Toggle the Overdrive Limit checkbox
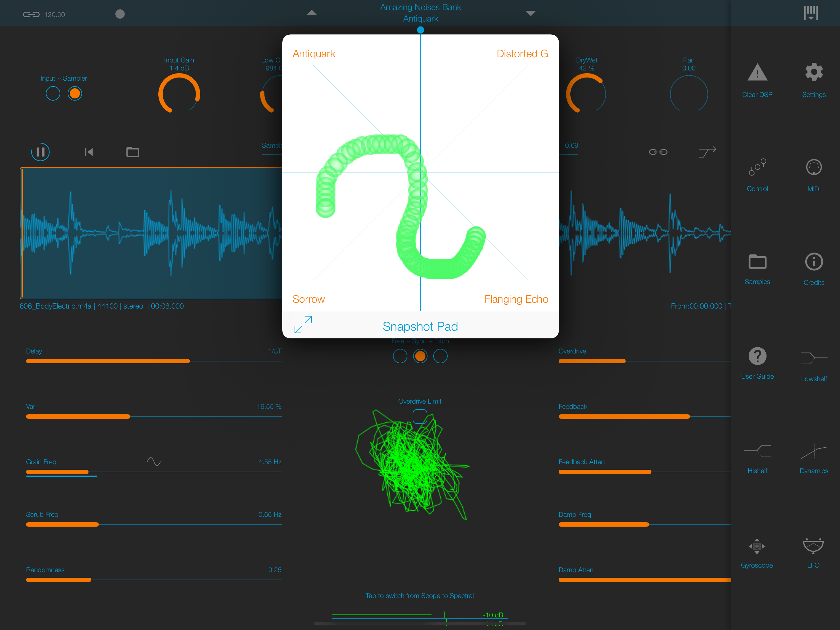The height and width of the screenshot is (630, 840). [420, 417]
